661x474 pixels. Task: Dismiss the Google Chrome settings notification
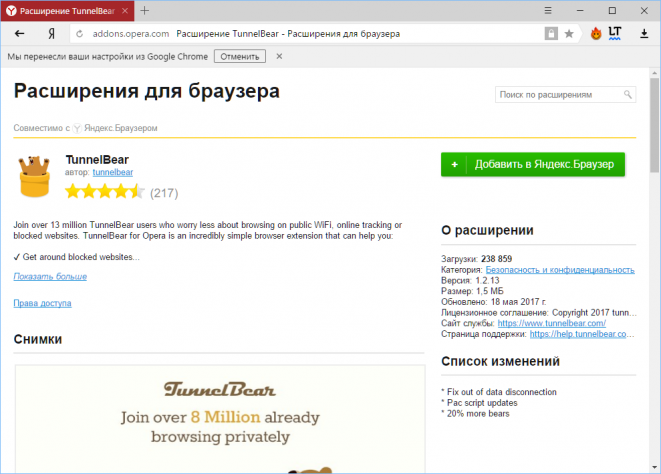point(279,57)
